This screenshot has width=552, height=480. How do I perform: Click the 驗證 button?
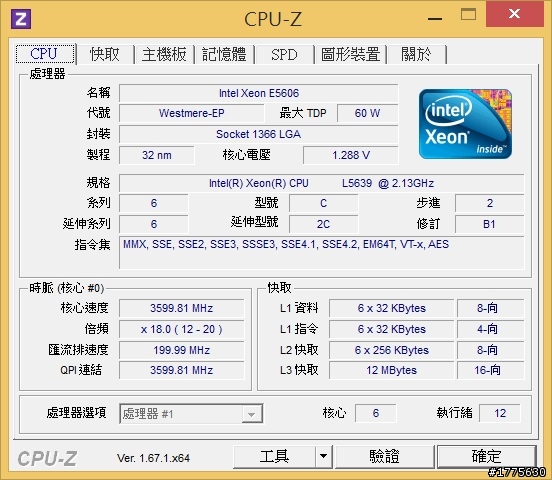tap(384, 456)
